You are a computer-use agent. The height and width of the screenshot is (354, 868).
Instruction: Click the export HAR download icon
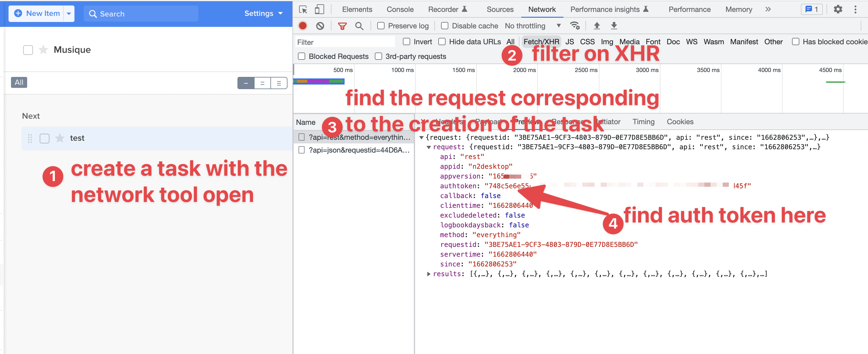point(614,26)
